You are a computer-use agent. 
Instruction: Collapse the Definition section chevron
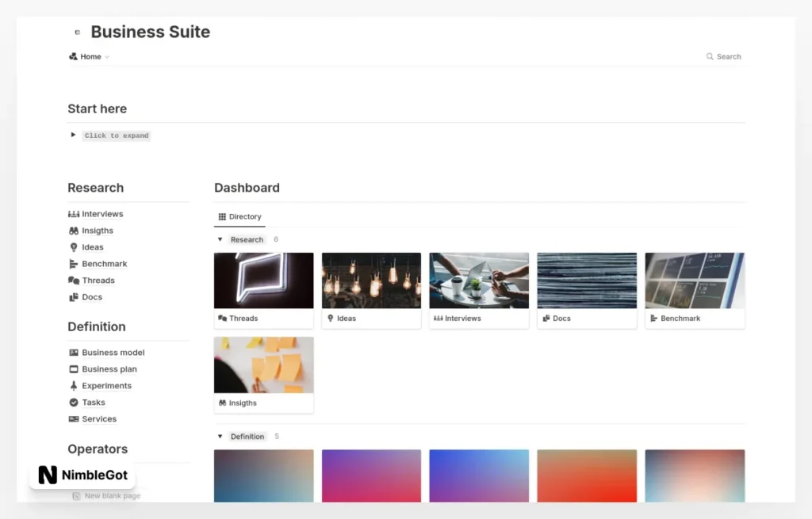pyautogui.click(x=220, y=436)
